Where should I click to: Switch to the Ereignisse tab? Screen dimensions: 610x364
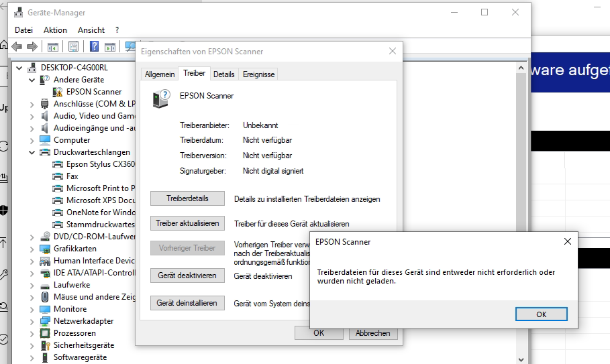(x=259, y=74)
